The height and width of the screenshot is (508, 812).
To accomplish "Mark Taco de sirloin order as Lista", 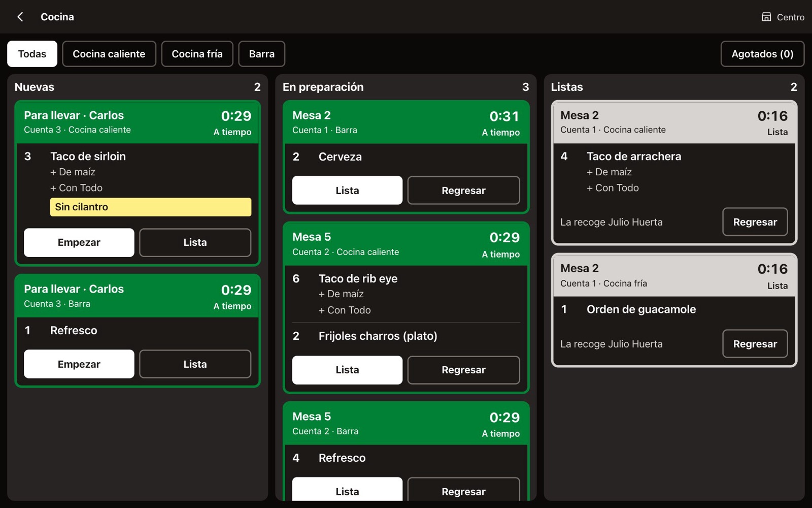I will click(195, 242).
